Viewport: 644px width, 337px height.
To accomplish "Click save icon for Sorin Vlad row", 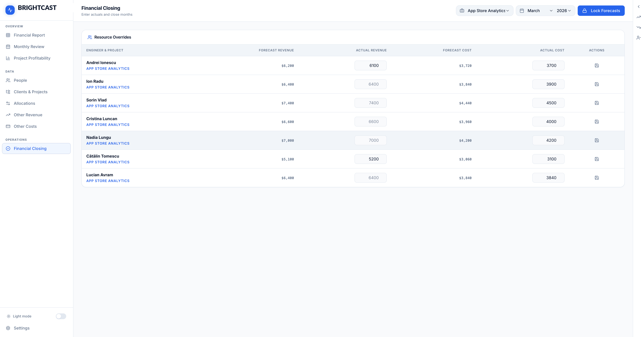I will pyautogui.click(x=597, y=103).
